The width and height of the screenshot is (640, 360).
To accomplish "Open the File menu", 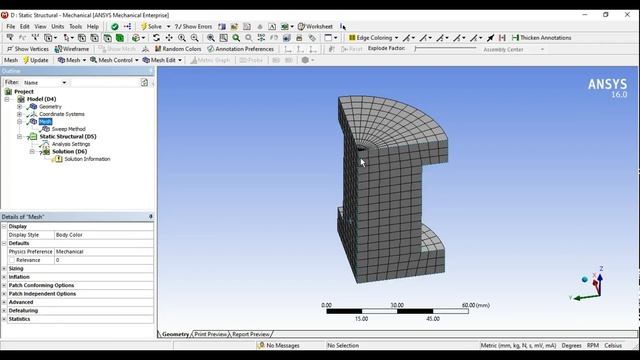I will pyautogui.click(x=11, y=27).
